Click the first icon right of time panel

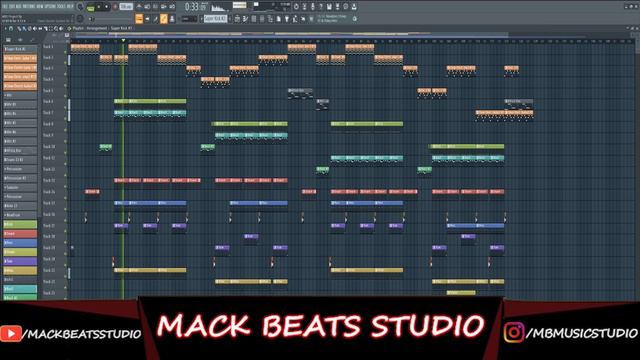[x=296, y=7]
